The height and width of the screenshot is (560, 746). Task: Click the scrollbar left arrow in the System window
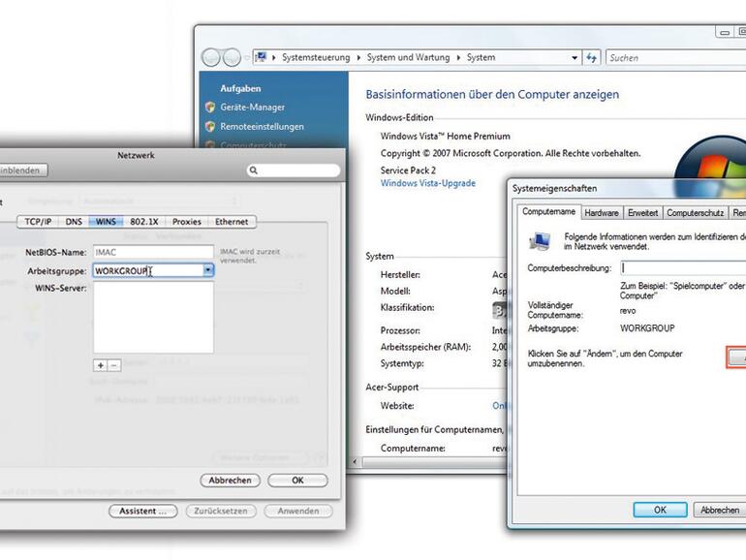355,461
